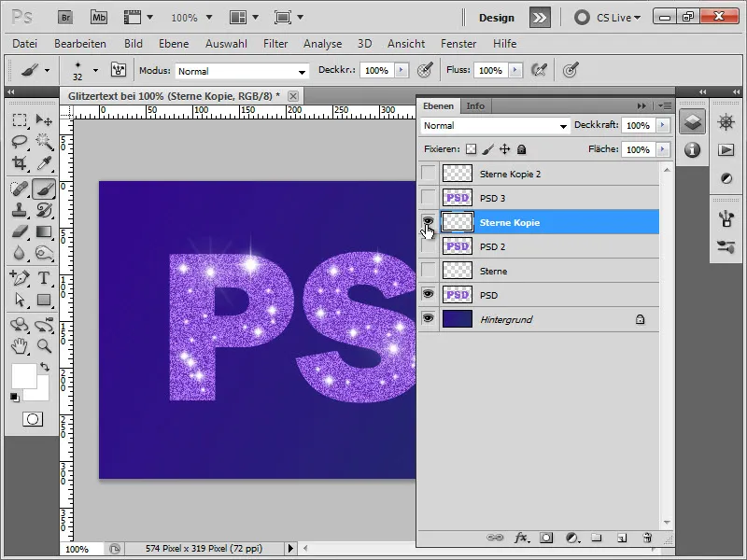This screenshot has width=747, height=560.
Task: Select the Blur tool
Action: tap(20, 253)
